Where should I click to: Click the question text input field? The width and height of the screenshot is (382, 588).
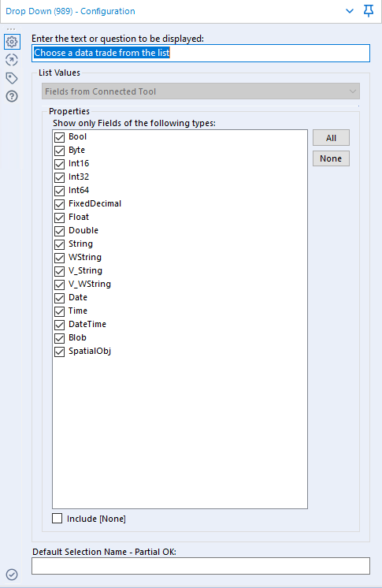(x=201, y=53)
